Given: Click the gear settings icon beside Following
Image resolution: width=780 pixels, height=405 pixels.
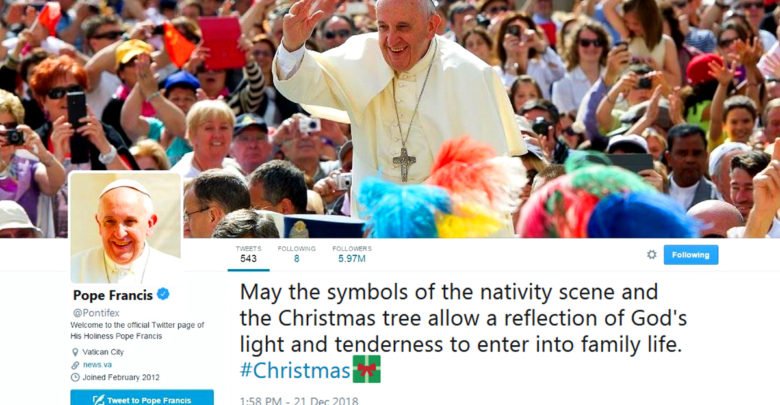Looking at the screenshot, I should [x=651, y=255].
